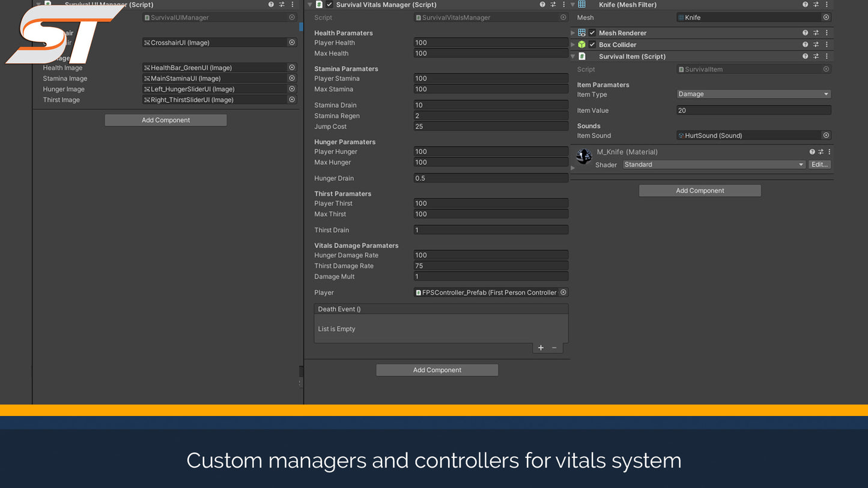
Task: Click the M_Knife material sphere preview
Action: (583, 157)
